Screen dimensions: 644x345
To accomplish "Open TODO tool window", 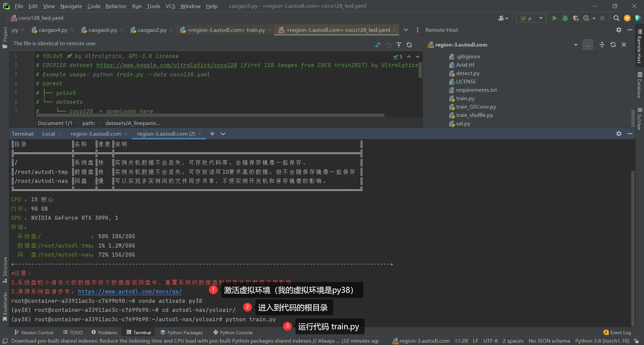I will pos(73,333).
